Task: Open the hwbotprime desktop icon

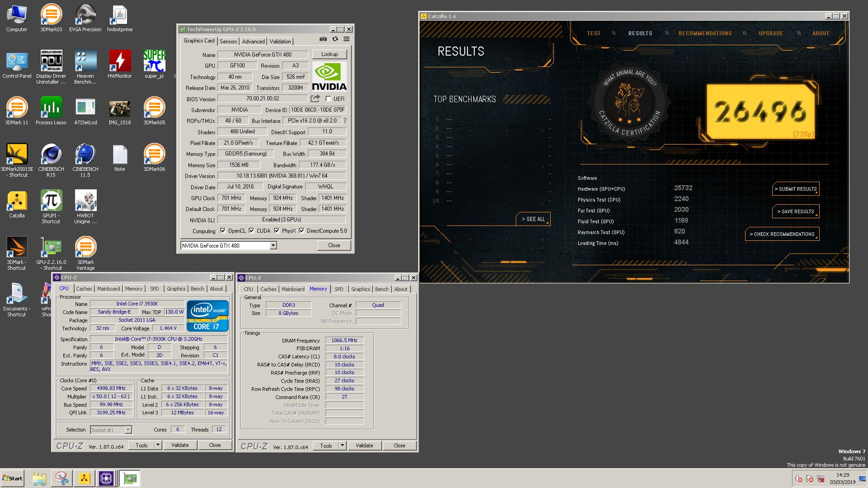Action: pyautogui.click(x=120, y=18)
